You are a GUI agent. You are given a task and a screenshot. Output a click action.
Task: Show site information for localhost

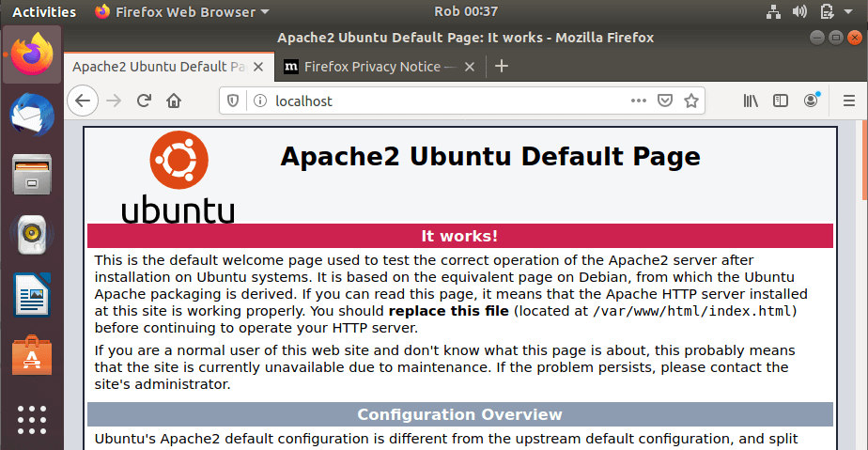(x=260, y=101)
